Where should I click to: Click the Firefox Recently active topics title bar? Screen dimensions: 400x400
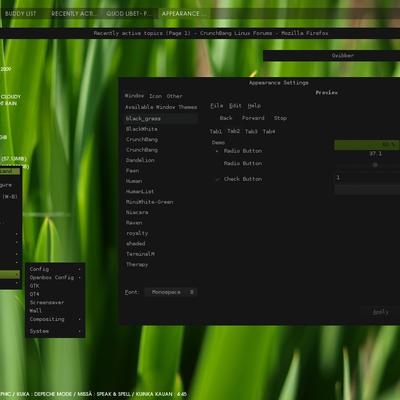tap(200, 33)
